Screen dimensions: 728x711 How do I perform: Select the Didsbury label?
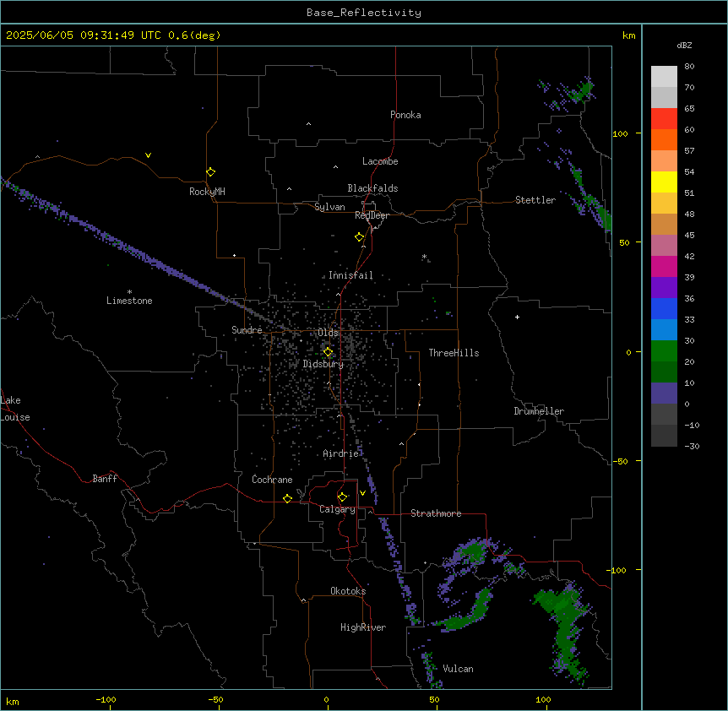pyautogui.click(x=323, y=364)
